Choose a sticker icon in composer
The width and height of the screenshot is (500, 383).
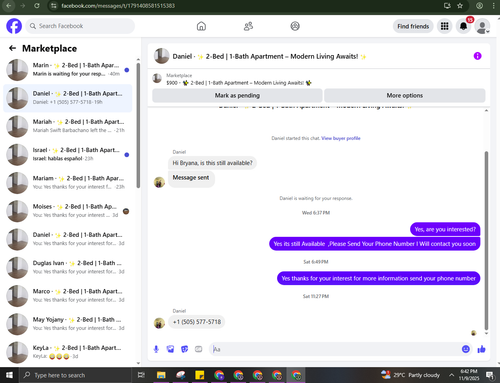[184, 349]
